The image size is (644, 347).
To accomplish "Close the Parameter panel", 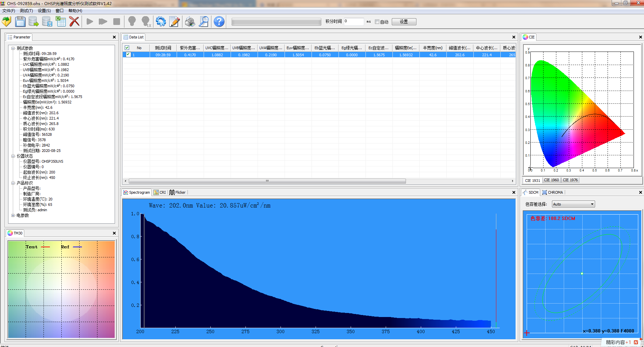I will tap(114, 37).
